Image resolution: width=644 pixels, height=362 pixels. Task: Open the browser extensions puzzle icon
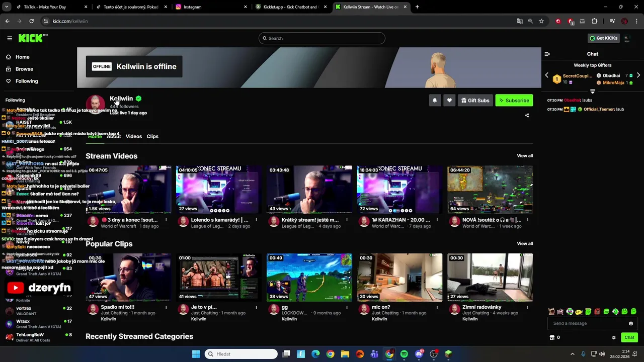click(x=595, y=21)
